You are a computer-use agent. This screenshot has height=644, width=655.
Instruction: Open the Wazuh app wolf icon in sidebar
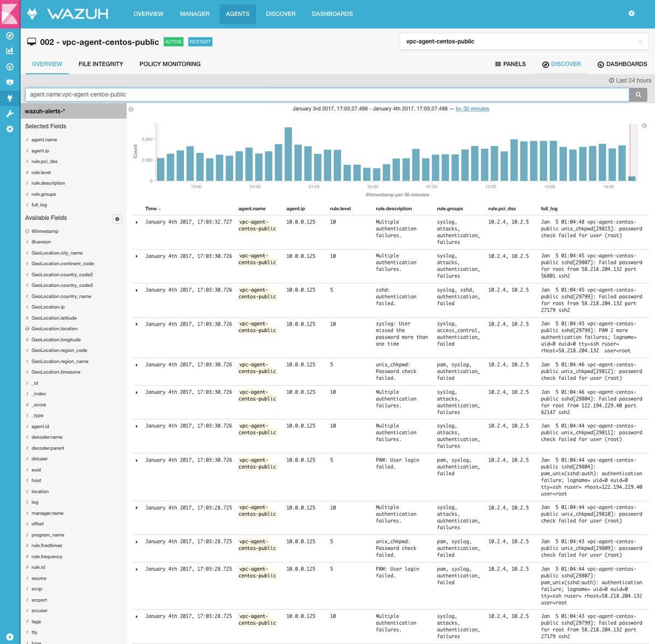click(x=9, y=98)
